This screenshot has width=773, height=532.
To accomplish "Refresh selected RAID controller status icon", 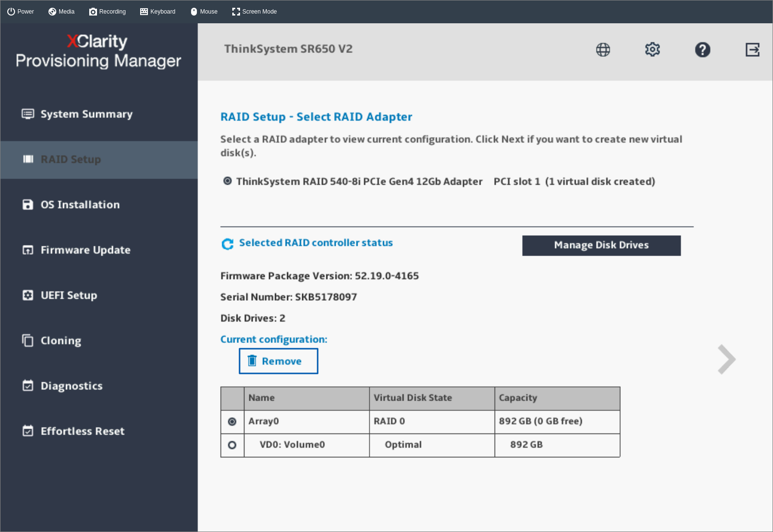I will click(x=227, y=244).
